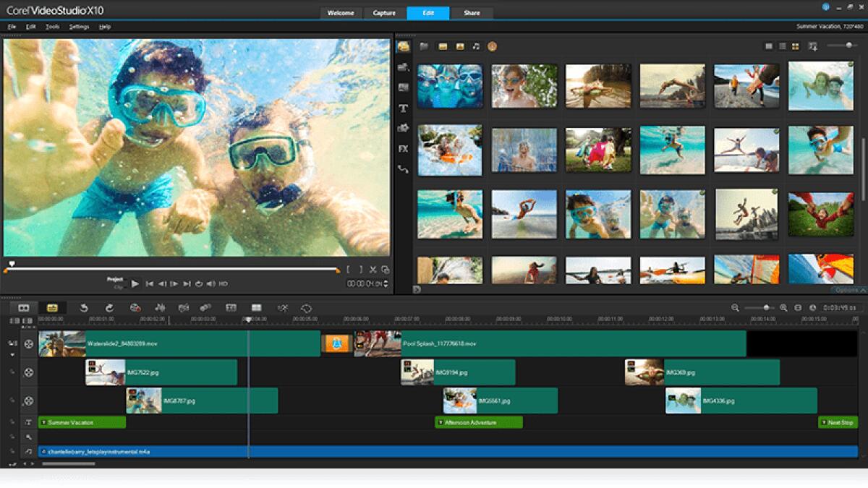Screen dimensions: 868x488
Task: Toggle HD preview playback
Action: click(224, 284)
